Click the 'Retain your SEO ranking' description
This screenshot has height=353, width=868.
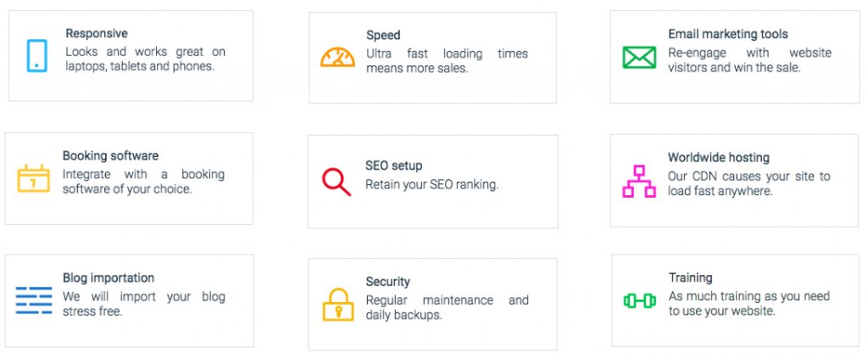[x=431, y=184]
